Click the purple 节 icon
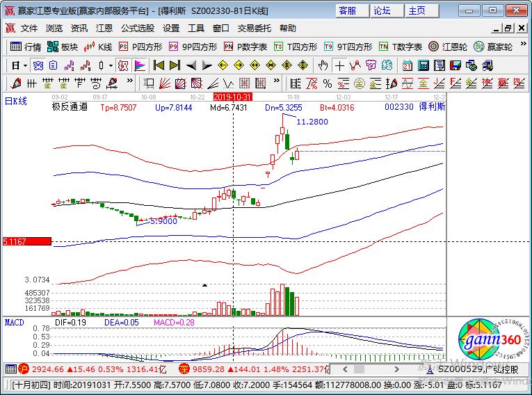532x395 pixels. pyautogui.click(x=371, y=65)
